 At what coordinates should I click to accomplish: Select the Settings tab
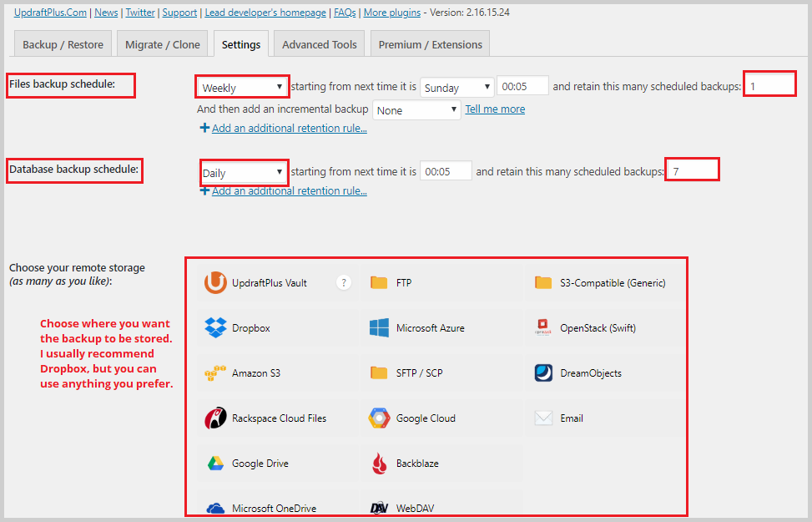tap(241, 44)
